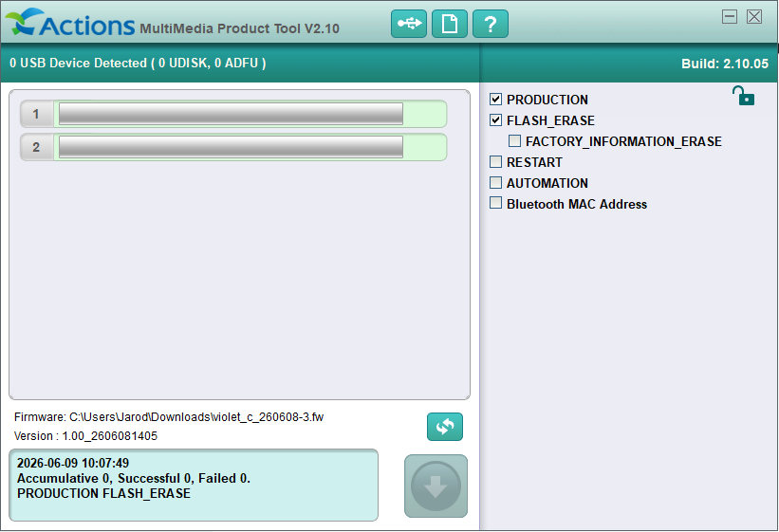Click slot number 1 label
The image size is (779, 532).
tap(36, 114)
